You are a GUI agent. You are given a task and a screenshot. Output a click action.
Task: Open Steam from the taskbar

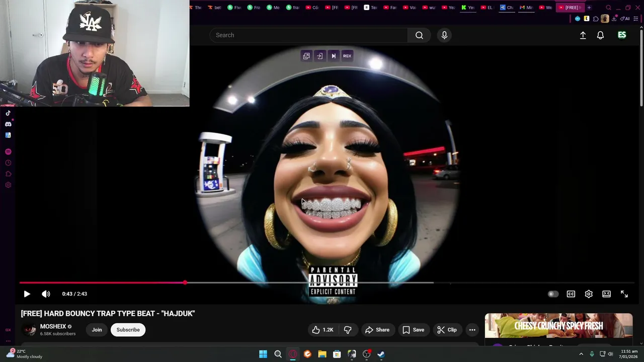pyautogui.click(x=381, y=354)
